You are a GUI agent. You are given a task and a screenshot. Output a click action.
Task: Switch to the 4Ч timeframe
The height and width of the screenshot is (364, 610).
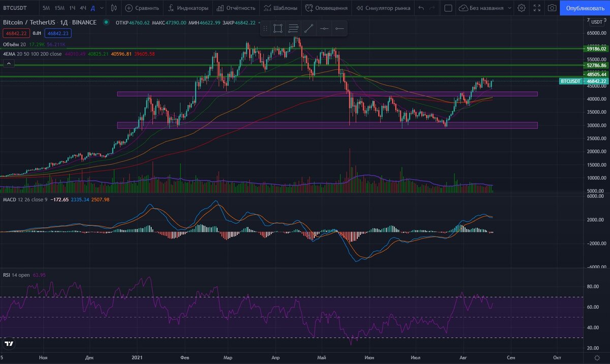83,8
